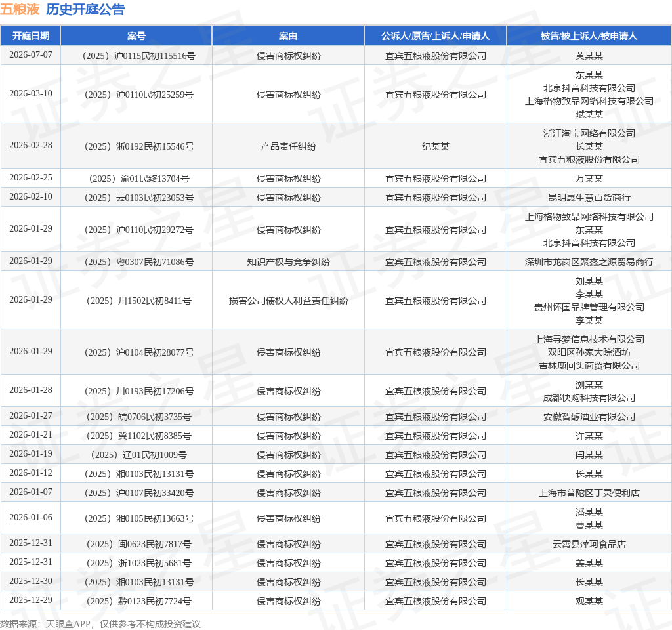Screen dimensions: 672x630
Task: Click case number 云0103民初23053号
Action: pyautogui.click(x=139, y=198)
